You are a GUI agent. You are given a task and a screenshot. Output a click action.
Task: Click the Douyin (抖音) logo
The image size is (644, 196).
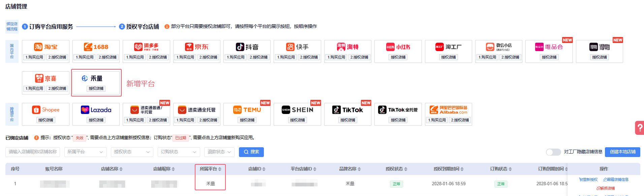point(247,47)
